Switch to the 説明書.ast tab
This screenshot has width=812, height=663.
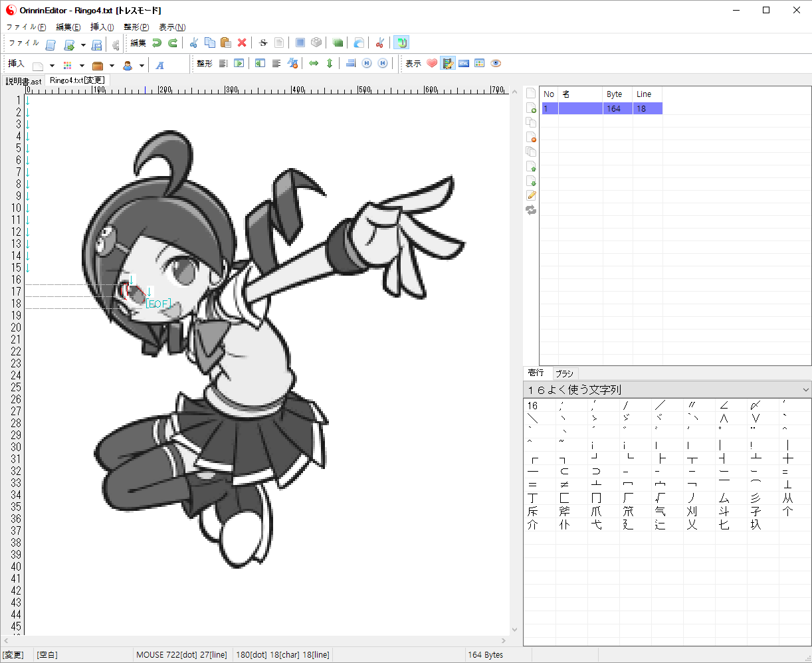23,81
